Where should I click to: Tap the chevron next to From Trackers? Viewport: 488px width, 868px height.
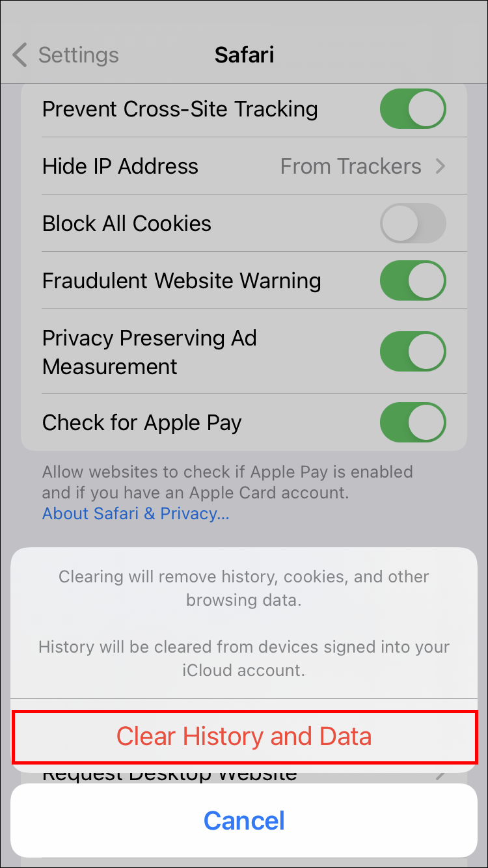click(x=441, y=167)
